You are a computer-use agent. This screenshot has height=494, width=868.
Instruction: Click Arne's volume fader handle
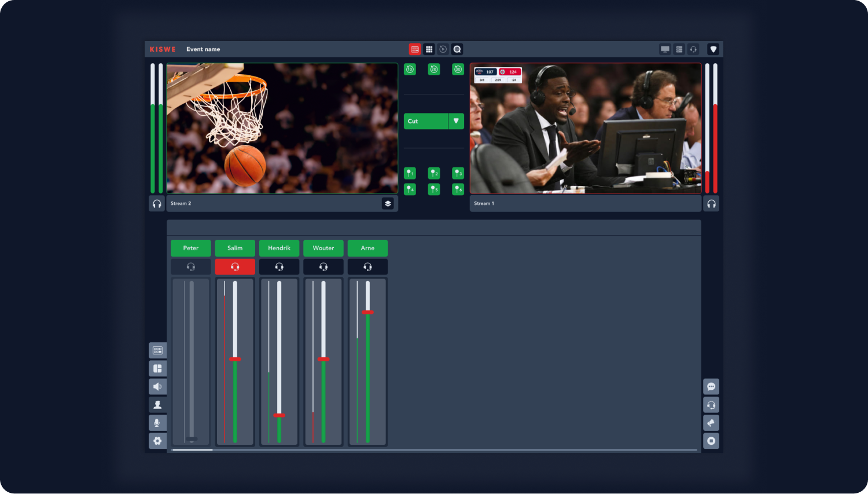click(x=367, y=312)
